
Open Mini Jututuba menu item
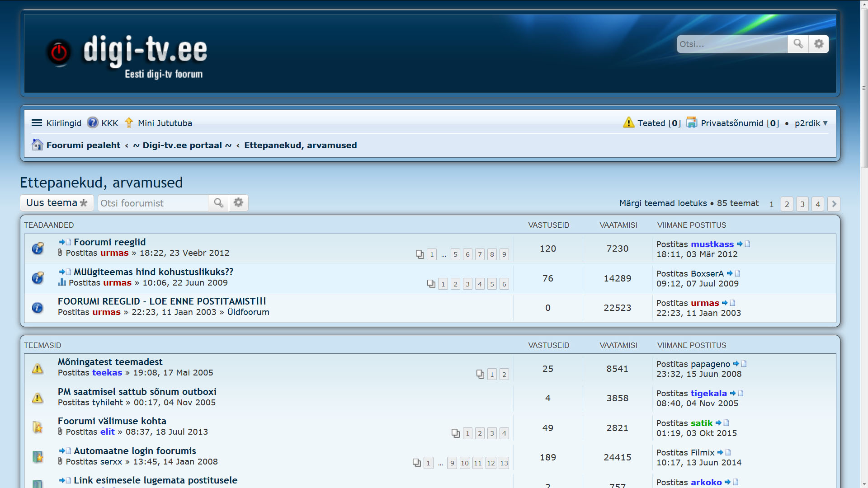coord(165,123)
